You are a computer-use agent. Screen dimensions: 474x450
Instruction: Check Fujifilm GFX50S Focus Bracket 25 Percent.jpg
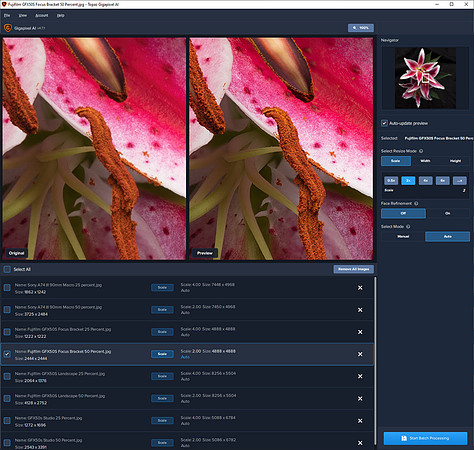tap(7, 332)
